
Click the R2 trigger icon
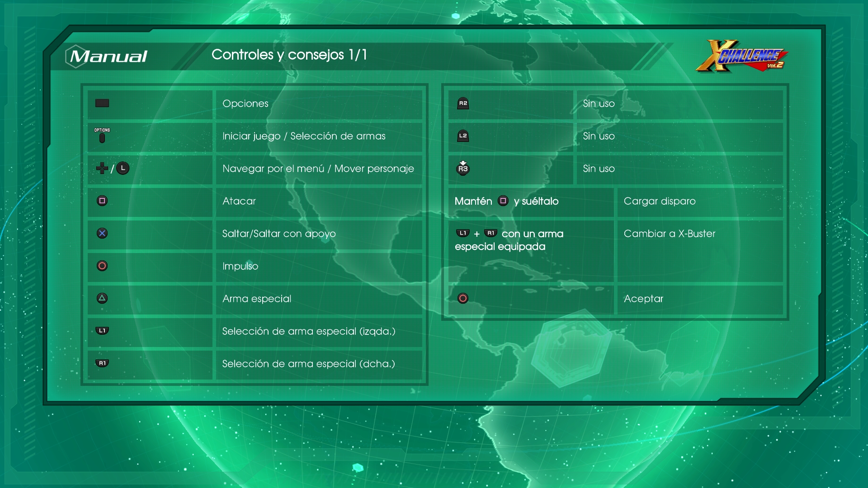pyautogui.click(x=463, y=103)
